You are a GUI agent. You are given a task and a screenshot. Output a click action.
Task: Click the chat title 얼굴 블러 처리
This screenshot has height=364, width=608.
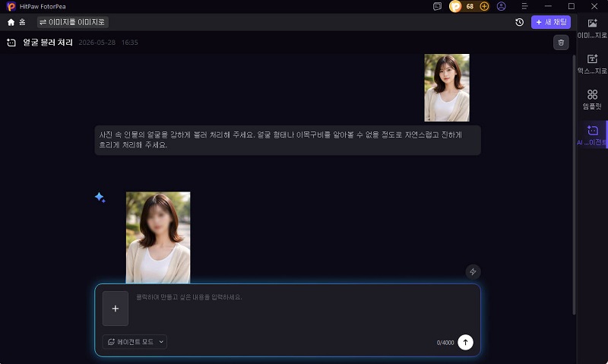pyautogui.click(x=48, y=43)
